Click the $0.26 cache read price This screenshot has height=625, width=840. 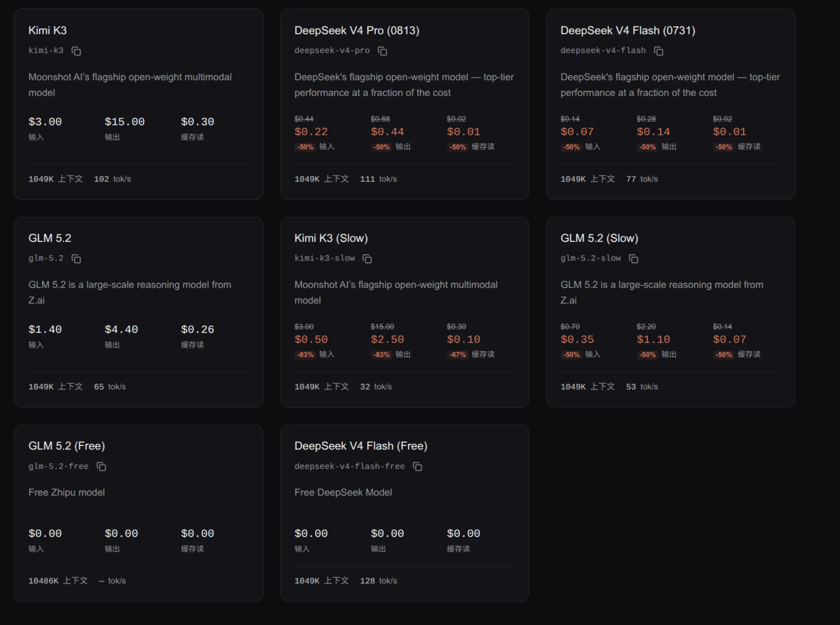(197, 330)
